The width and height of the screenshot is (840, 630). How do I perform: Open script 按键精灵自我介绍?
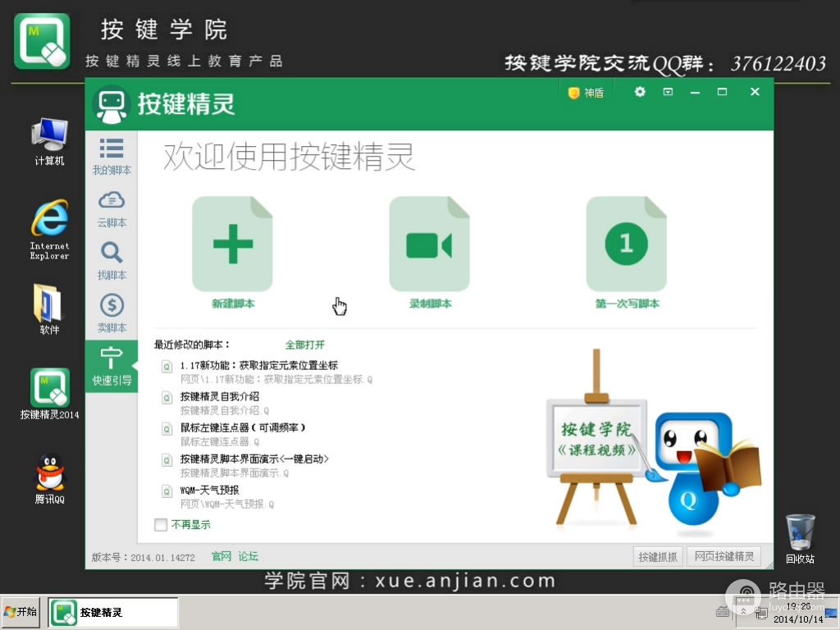point(220,396)
